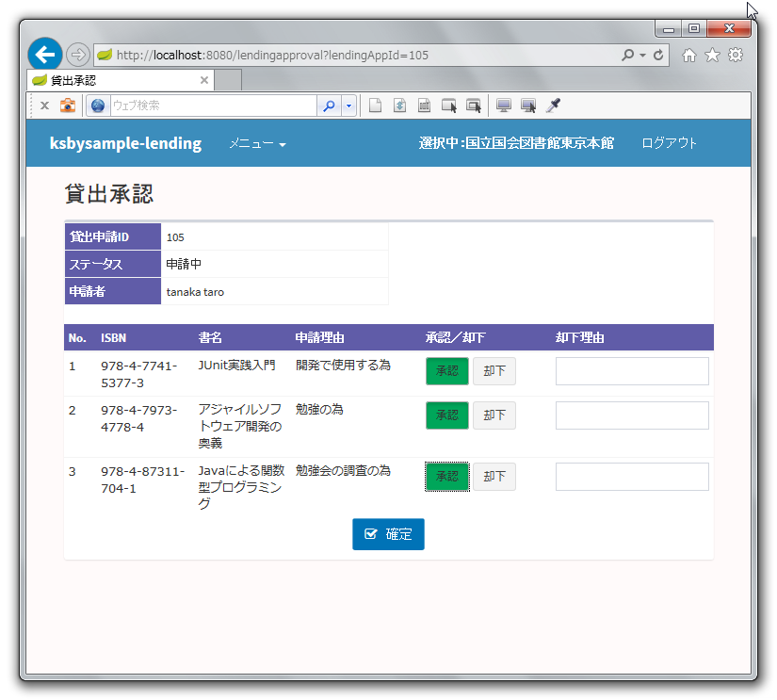Reject Javaによる関数型プログラミング with 却下
This screenshot has height=700, width=777.
[x=494, y=477]
